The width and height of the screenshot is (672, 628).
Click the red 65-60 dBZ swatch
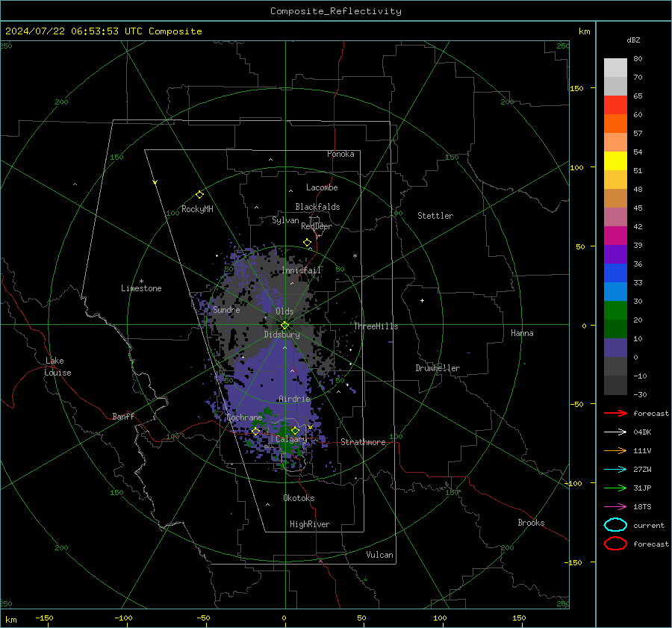coord(615,105)
